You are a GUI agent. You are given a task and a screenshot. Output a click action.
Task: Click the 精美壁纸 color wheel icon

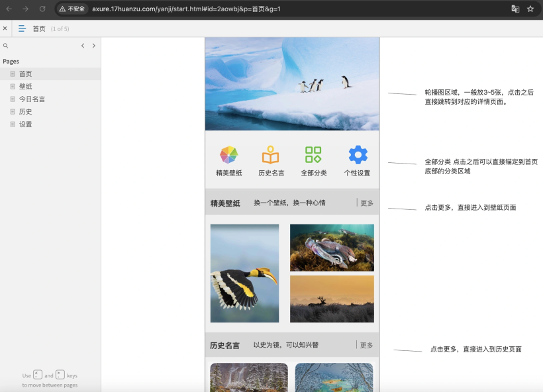click(x=228, y=155)
